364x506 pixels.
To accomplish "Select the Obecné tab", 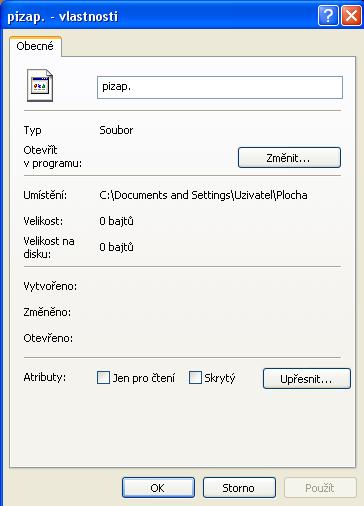I will [x=35, y=46].
